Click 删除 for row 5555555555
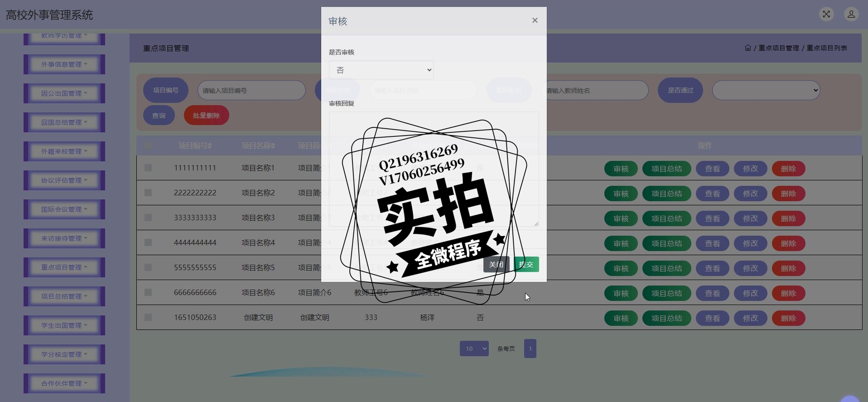868x402 pixels. (789, 268)
